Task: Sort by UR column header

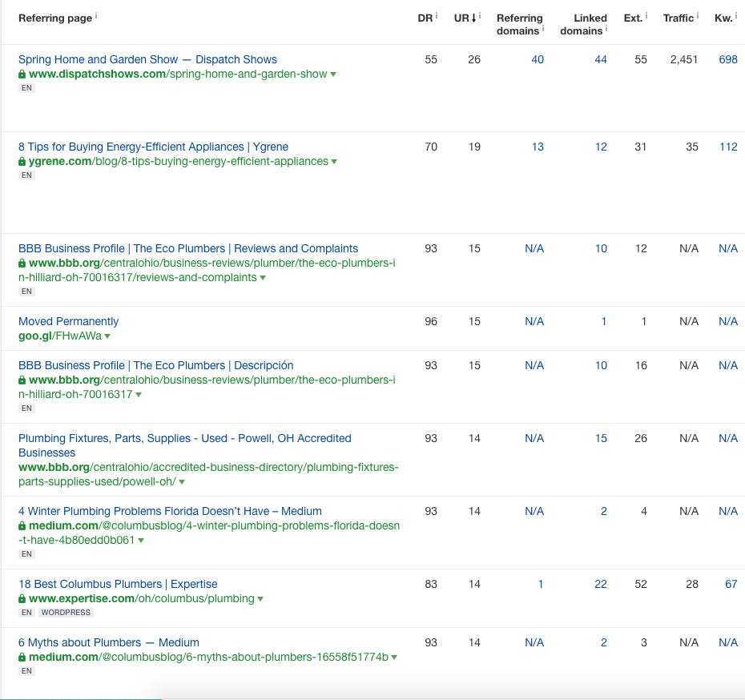Action: (461, 18)
